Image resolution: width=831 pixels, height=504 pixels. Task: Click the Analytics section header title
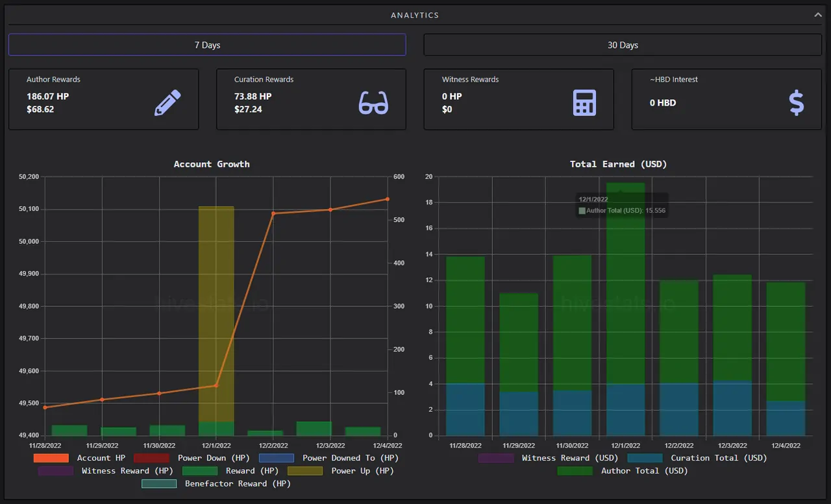click(415, 15)
